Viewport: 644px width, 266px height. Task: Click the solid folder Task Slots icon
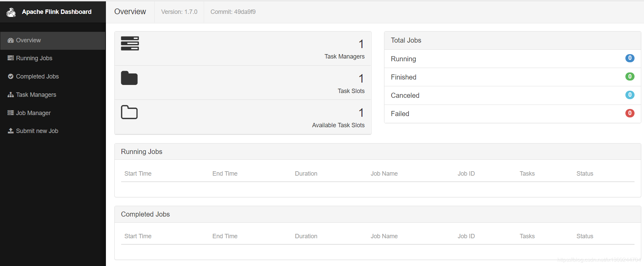(x=129, y=78)
